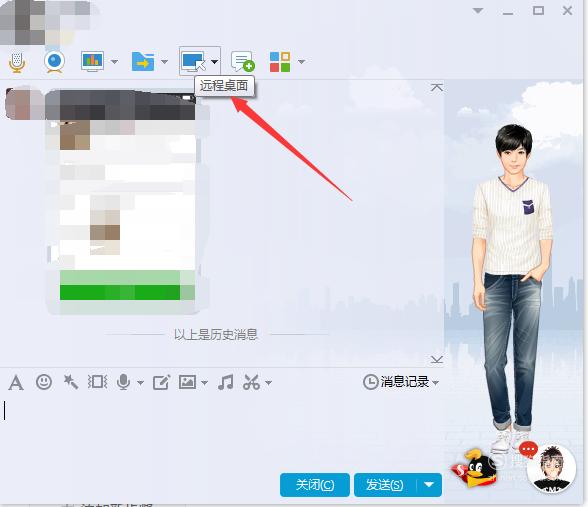Click the music note icon
This screenshot has width=588, height=507.
[x=226, y=382]
